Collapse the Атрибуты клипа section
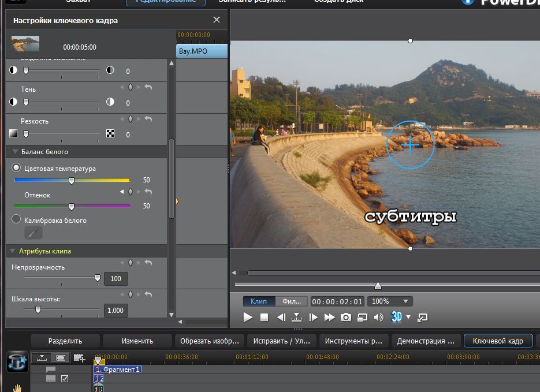Image resolution: width=540 pixels, height=392 pixels. click(13, 251)
